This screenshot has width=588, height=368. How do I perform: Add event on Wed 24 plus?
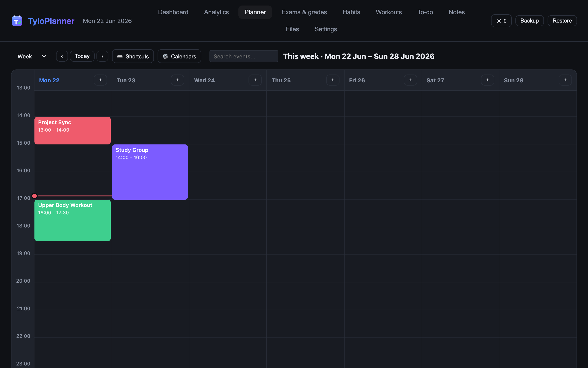(x=255, y=80)
